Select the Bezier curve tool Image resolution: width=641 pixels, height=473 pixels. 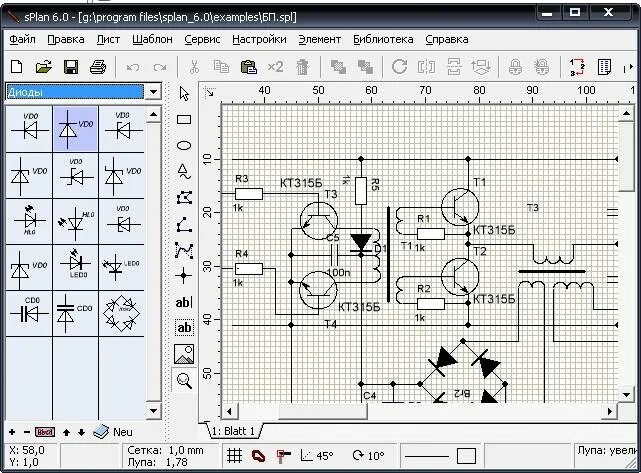click(x=184, y=250)
